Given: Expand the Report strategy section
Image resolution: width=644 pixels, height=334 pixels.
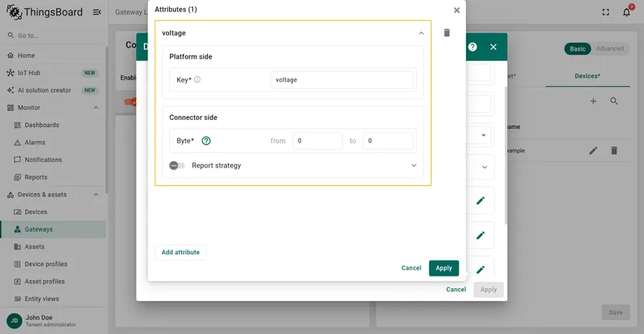Looking at the screenshot, I should click(414, 166).
